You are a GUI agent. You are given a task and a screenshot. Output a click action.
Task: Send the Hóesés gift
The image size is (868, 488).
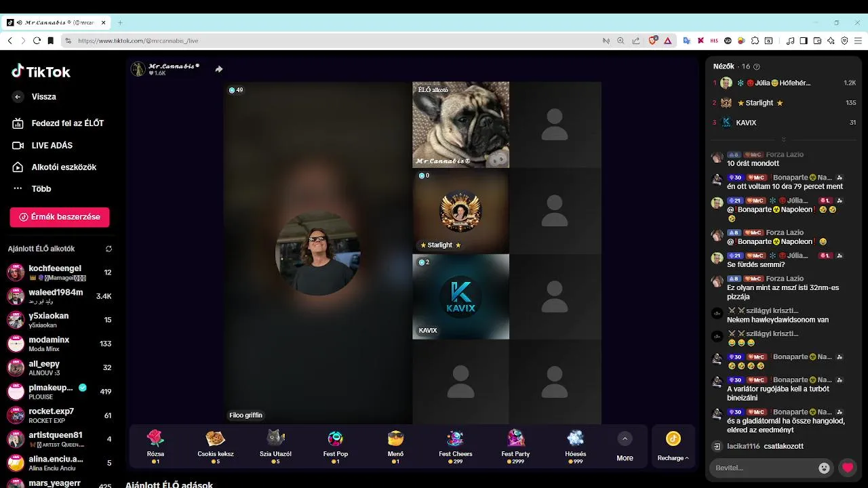(x=576, y=446)
